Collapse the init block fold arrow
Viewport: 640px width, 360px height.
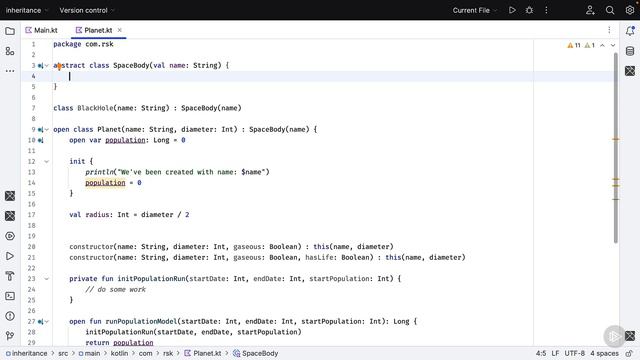[47, 162]
